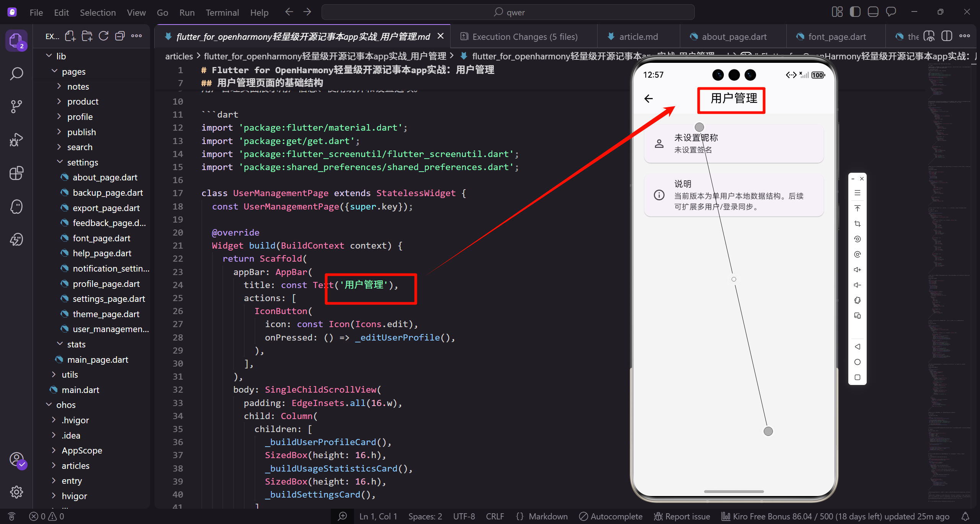Click Run and Debug activity icon

point(16,140)
